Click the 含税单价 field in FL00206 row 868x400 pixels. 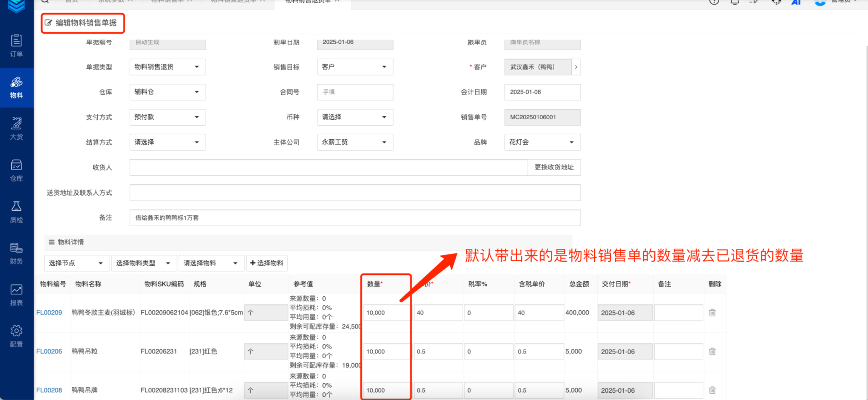click(x=539, y=351)
